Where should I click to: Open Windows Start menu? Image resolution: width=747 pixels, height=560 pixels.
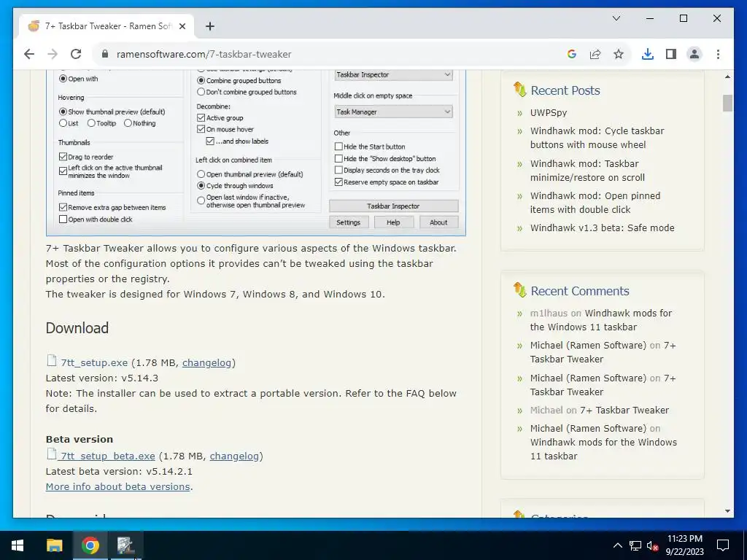tap(18, 545)
